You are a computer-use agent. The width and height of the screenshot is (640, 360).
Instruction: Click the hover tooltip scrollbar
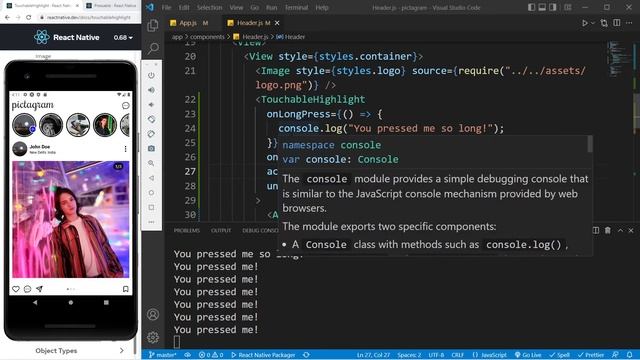pyautogui.click(x=590, y=144)
